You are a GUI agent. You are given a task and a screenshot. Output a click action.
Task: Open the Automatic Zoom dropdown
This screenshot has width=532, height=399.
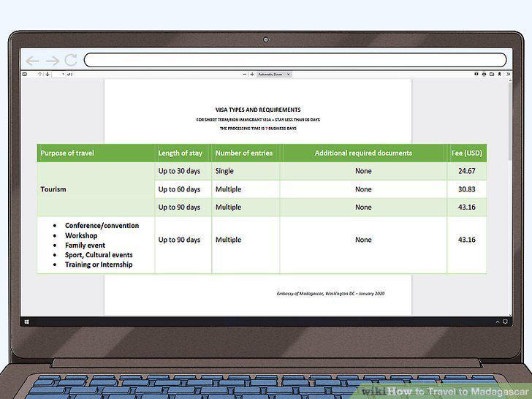[274, 74]
